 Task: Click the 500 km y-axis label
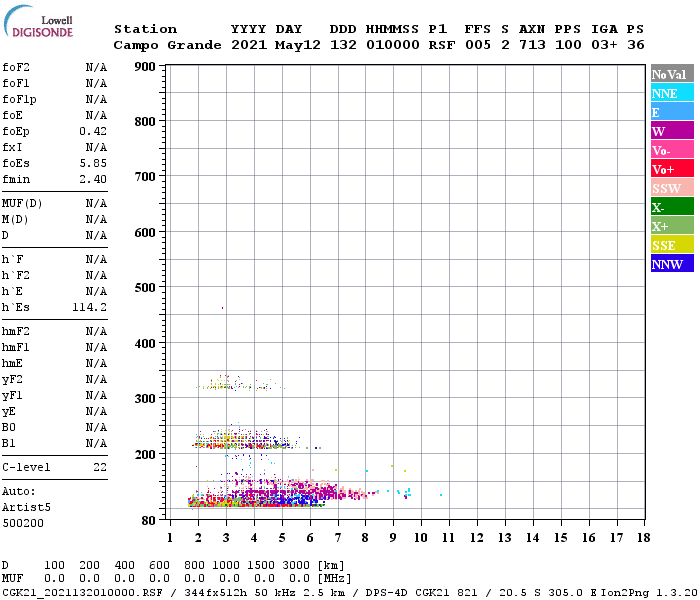click(145, 288)
